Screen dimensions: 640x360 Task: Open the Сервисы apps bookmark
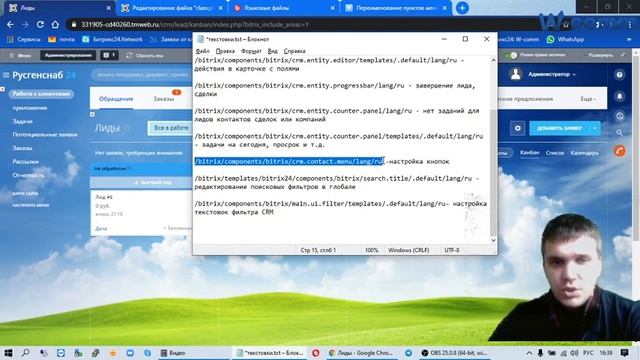pyautogui.click(x=24, y=40)
